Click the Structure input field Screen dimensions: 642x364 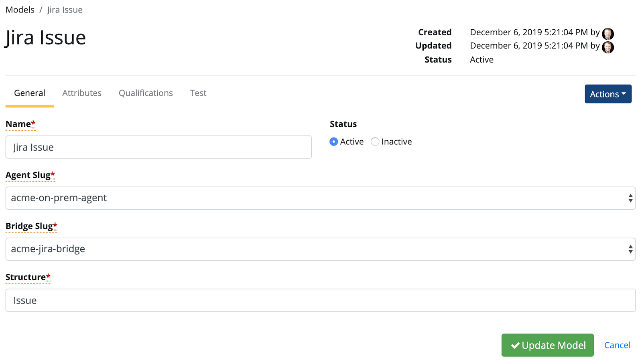coord(321,300)
